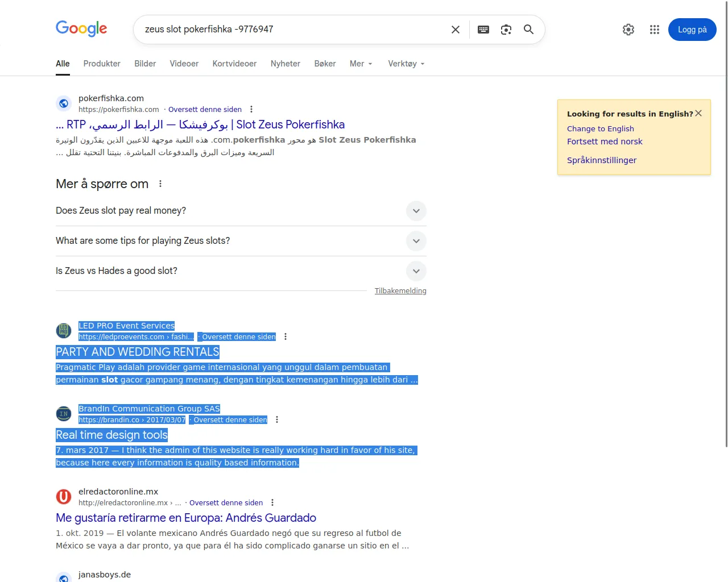Expand 'Does Zeus slot pay real money?'
728x582 pixels.
416,211
